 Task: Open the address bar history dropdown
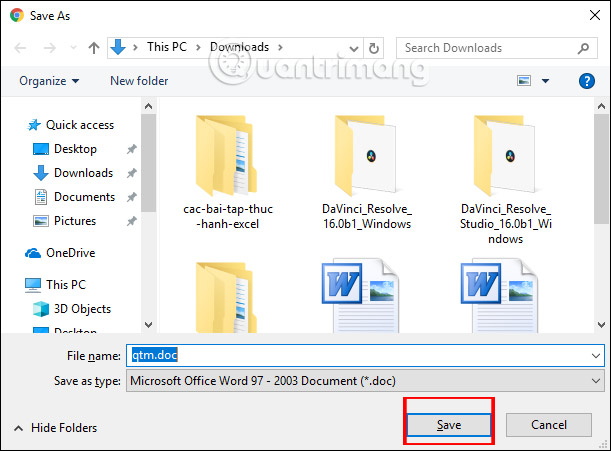[x=353, y=48]
